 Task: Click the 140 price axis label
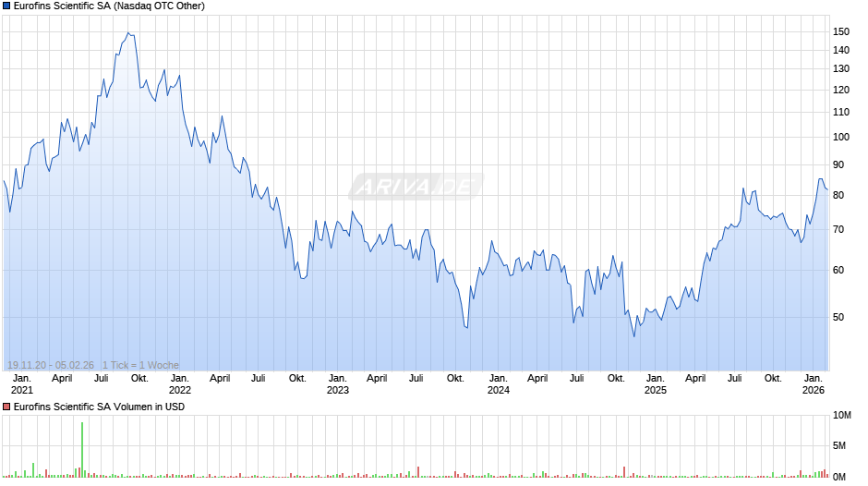click(841, 51)
